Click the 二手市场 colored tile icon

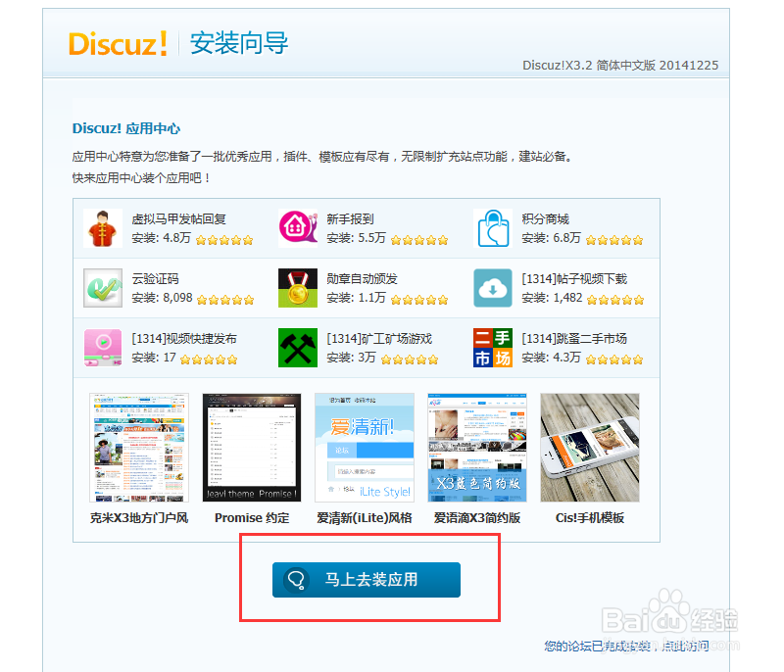pyautogui.click(x=493, y=348)
